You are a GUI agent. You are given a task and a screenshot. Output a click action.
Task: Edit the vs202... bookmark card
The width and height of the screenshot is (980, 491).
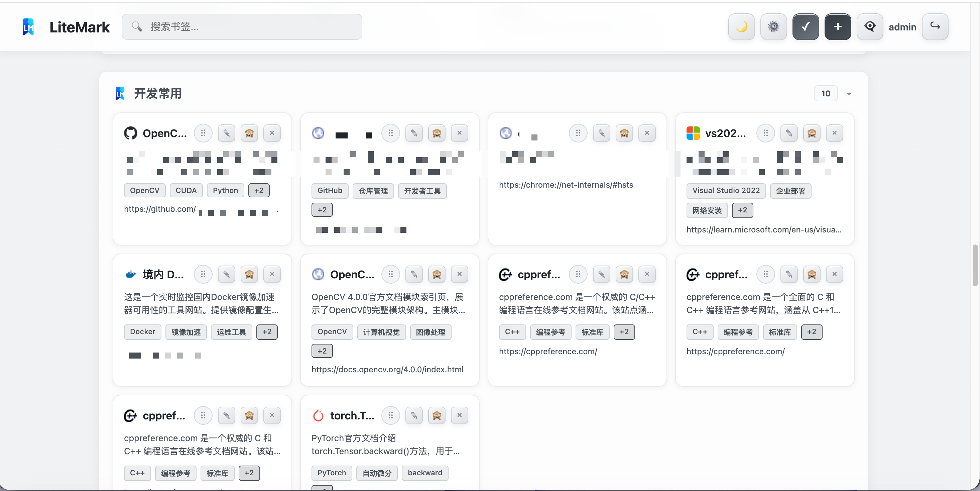[x=789, y=133]
